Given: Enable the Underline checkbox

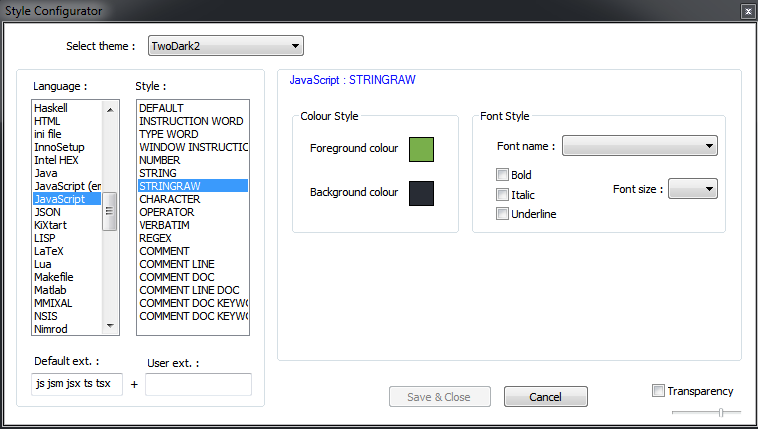Looking at the screenshot, I should [x=502, y=214].
